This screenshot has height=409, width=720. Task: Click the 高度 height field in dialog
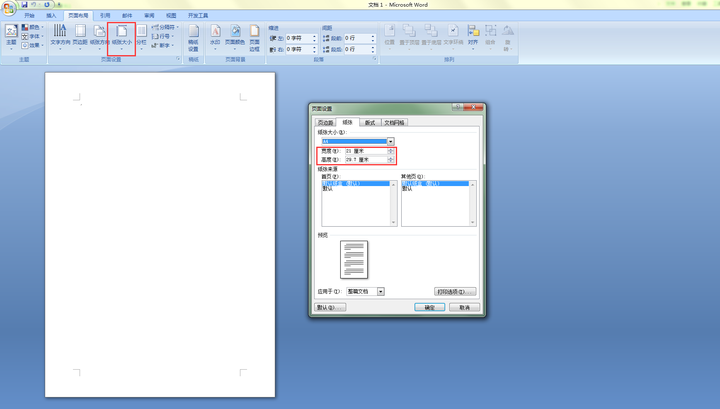tap(366, 160)
